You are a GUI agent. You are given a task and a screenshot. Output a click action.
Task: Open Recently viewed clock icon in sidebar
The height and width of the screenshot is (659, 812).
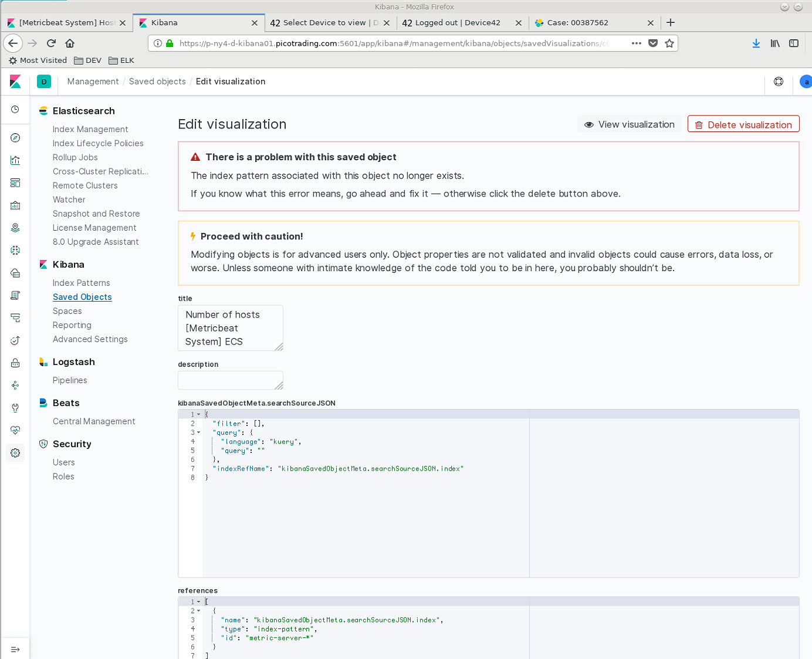15,110
